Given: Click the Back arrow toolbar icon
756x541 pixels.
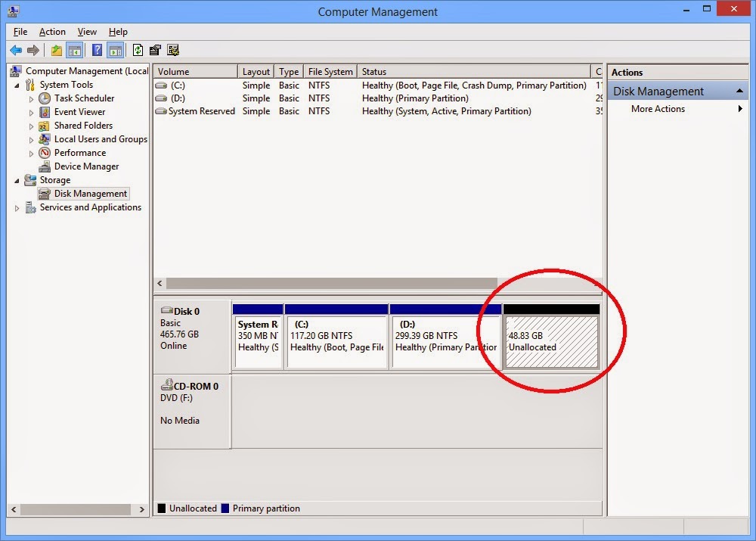Looking at the screenshot, I should click(16, 50).
